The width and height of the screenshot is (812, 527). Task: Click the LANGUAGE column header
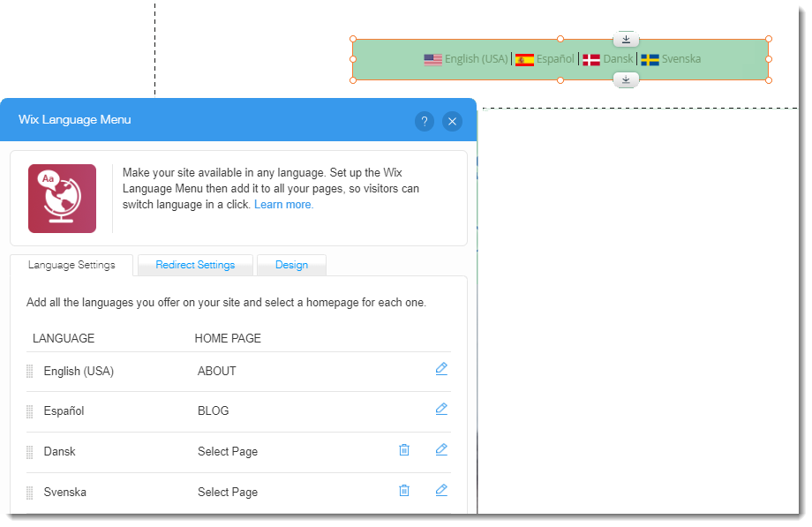(x=64, y=338)
